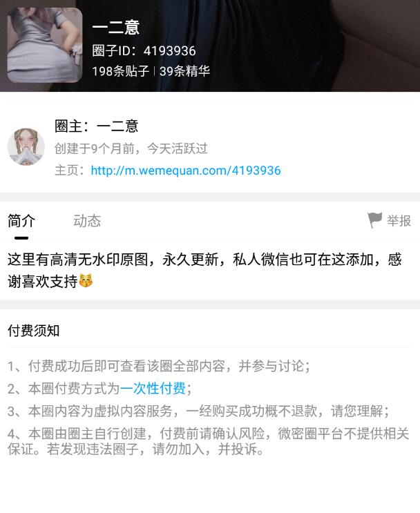
Task: Tap the owner's round avatar
Action: point(26,146)
